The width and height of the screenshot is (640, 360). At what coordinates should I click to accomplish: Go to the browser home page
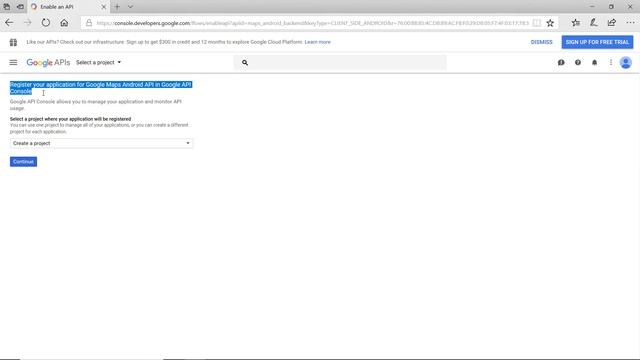tap(64, 23)
